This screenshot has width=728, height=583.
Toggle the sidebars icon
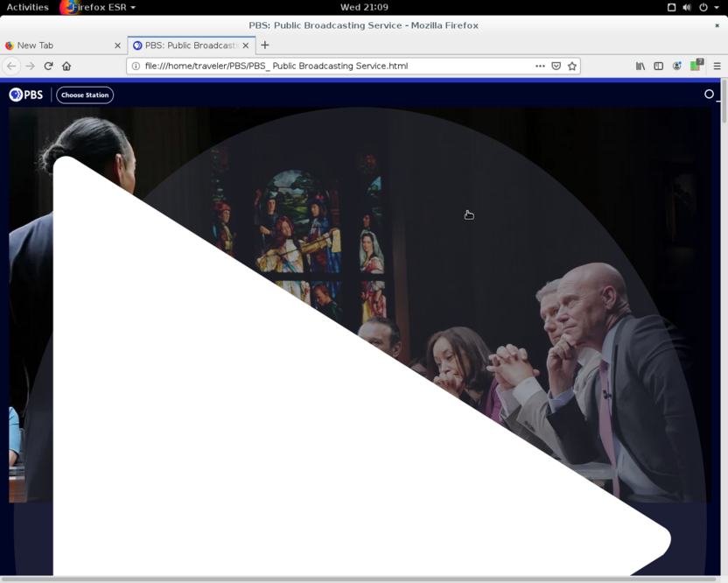[x=658, y=66]
